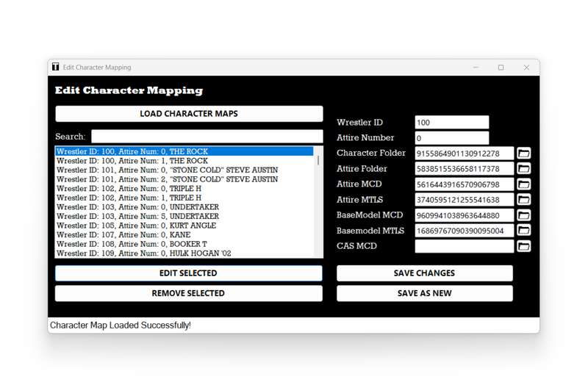588x382 pixels.
Task: Click the Wrestler ID field
Action: coord(452,123)
